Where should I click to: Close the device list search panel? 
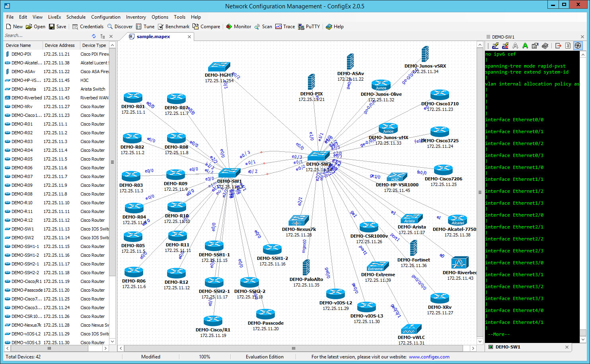tap(111, 36)
